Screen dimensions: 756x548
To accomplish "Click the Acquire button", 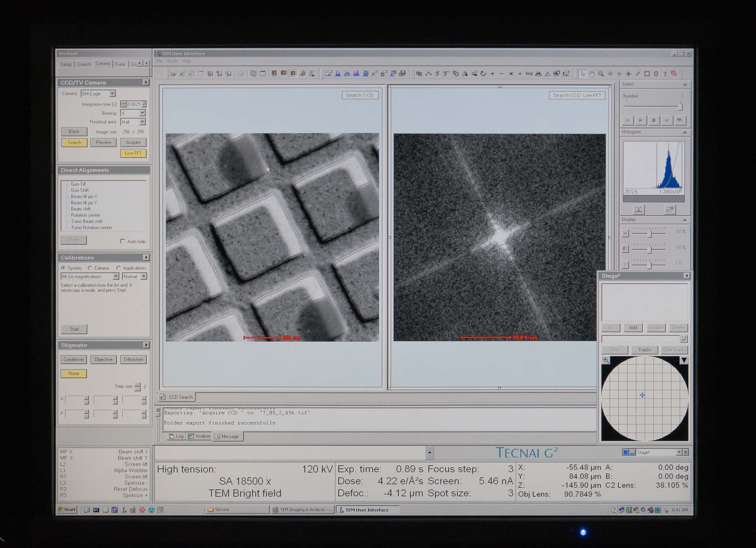I will (x=133, y=143).
